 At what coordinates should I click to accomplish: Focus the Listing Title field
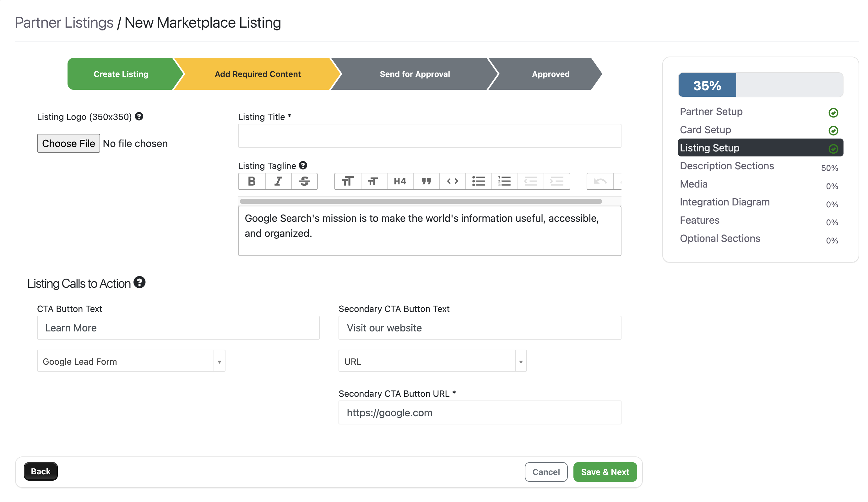(430, 136)
